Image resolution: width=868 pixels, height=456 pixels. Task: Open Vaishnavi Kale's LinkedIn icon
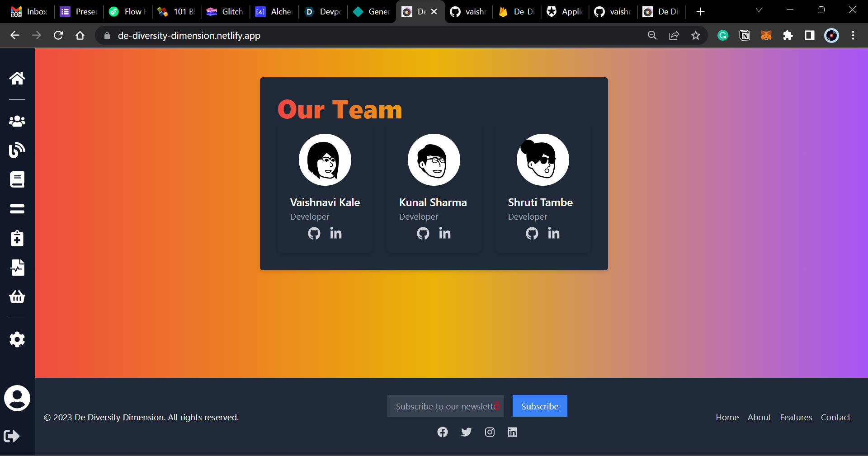[x=336, y=233]
